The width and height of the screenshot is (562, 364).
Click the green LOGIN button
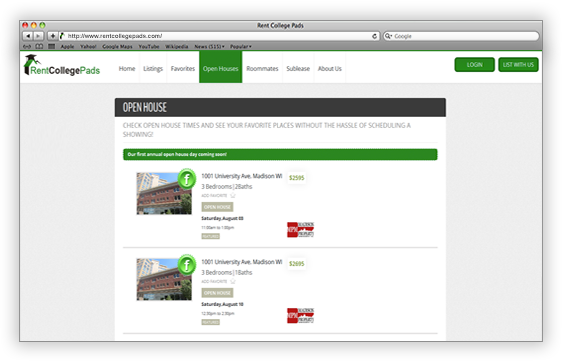475,64
